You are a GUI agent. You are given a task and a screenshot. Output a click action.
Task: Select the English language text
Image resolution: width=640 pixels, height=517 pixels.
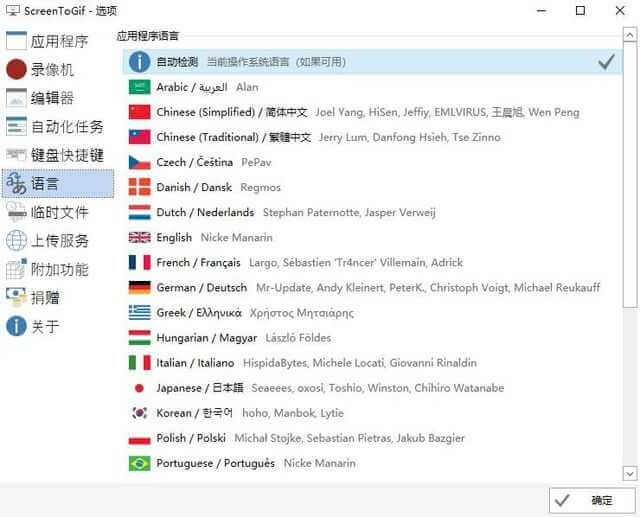point(174,237)
